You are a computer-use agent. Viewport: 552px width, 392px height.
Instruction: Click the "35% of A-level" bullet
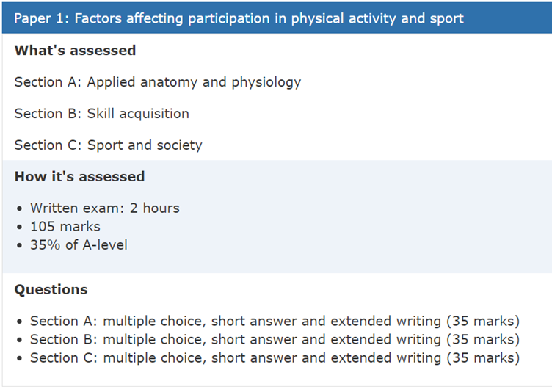79,244
